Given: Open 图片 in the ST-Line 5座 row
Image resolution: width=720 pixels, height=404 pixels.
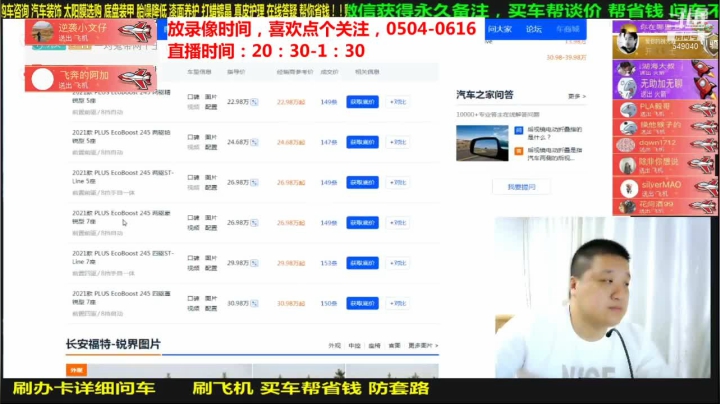Looking at the screenshot, I should click(211, 178).
